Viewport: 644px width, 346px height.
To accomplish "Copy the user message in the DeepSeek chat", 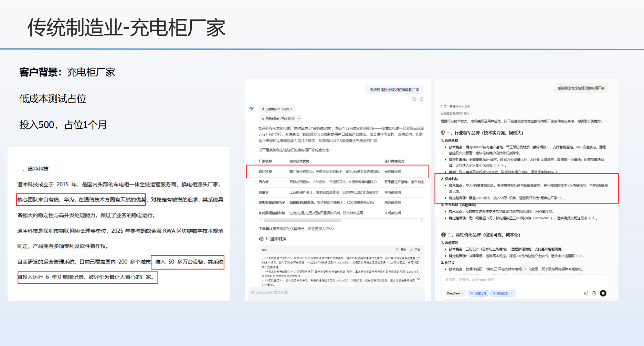I will (414, 99).
